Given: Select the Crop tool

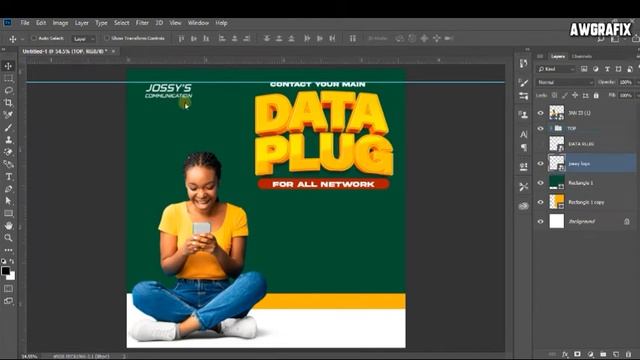Looking at the screenshot, I should pyautogui.click(x=8, y=102).
